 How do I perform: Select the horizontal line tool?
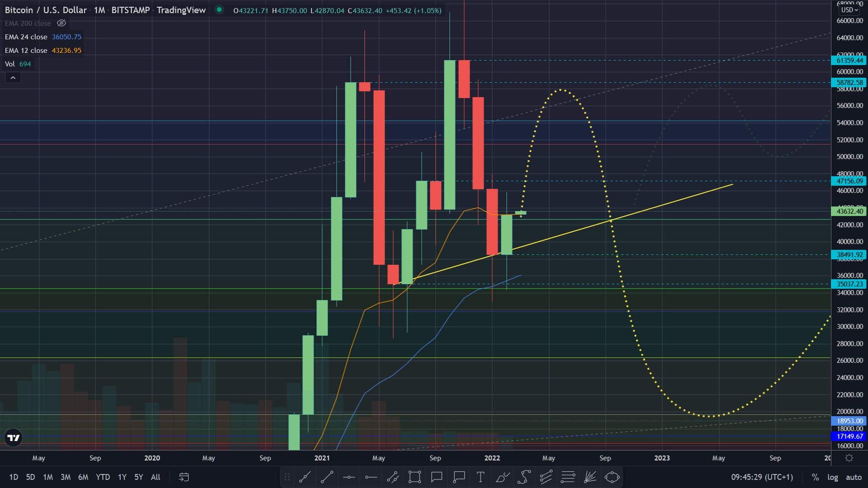(x=349, y=477)
